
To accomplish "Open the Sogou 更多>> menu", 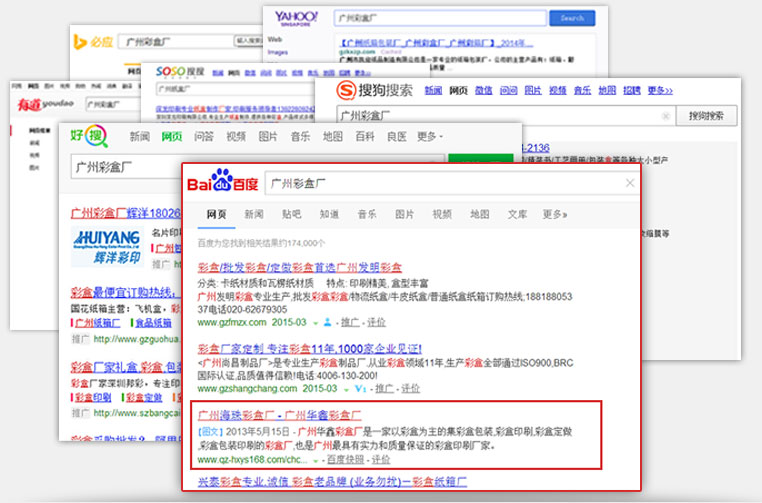I will 660,90.
